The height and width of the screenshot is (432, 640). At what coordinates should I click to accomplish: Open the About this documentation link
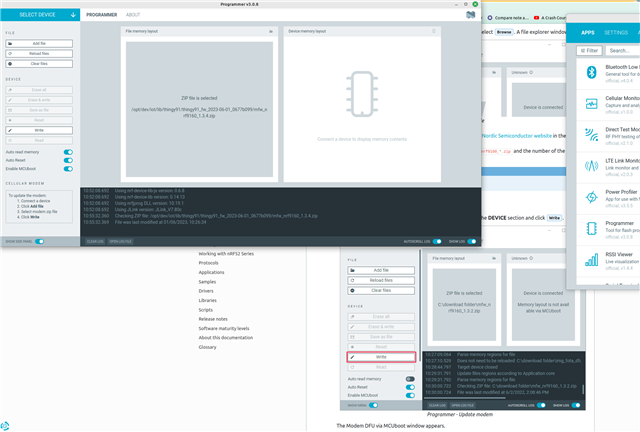click(x=226, y=338)
